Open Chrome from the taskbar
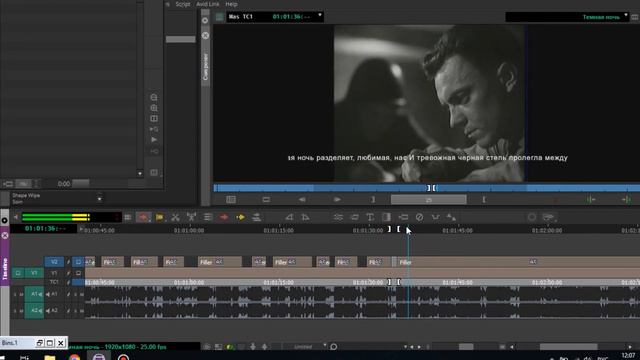Screen dimensions: 640x360 [74, 358]
